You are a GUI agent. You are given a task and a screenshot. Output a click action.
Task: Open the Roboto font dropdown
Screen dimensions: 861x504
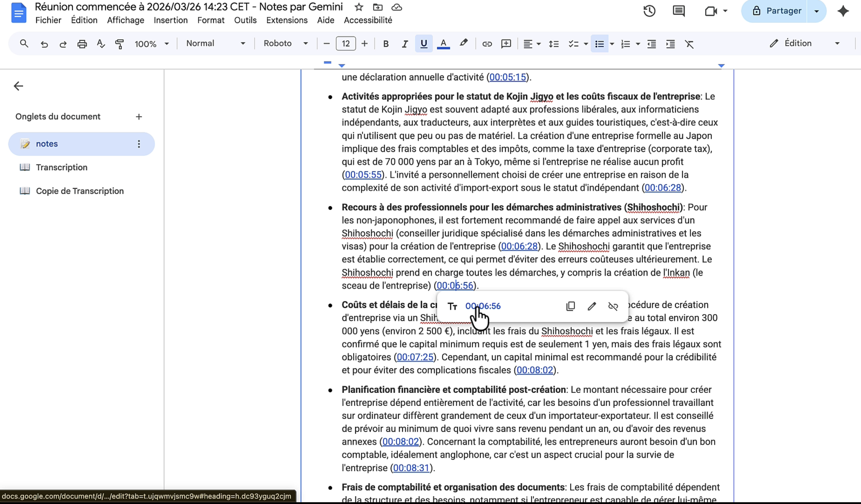[x=285, y=43]
